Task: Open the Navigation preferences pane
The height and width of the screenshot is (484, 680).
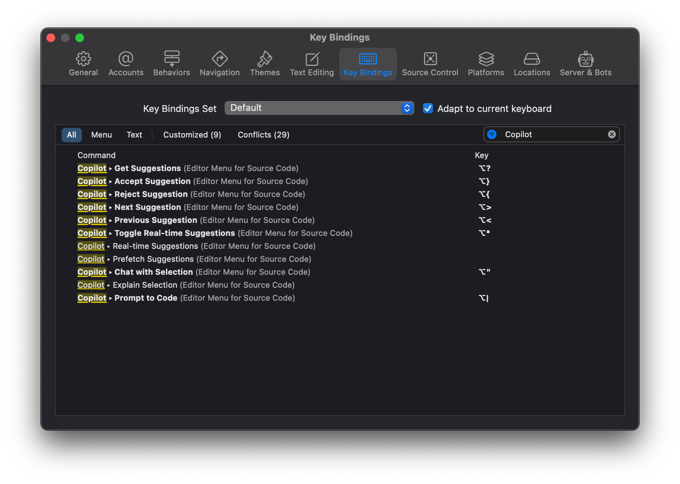Action: coord(219,64)
